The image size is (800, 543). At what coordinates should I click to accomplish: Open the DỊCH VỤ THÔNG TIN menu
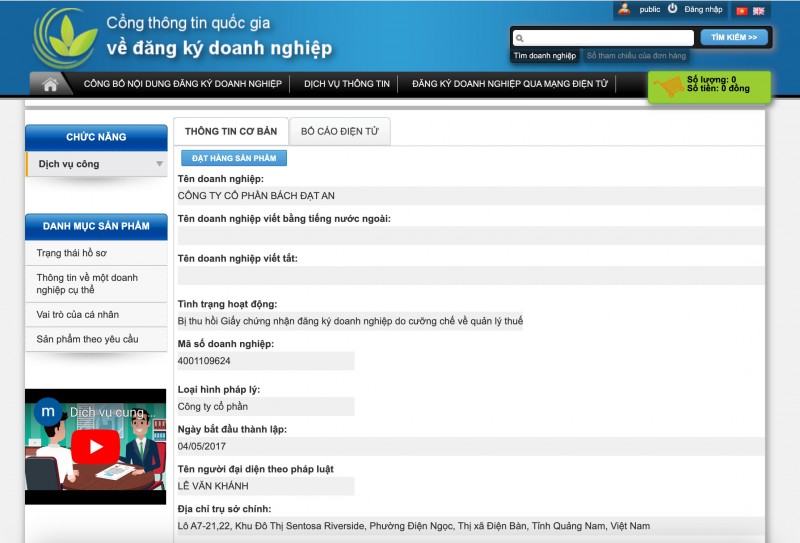[346, 84]
